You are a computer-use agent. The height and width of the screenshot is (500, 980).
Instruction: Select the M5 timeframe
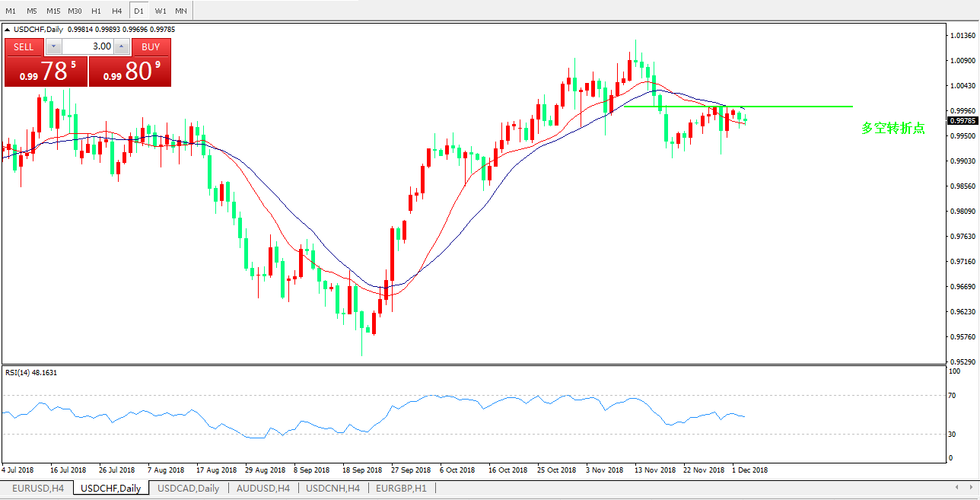[32, 11]
